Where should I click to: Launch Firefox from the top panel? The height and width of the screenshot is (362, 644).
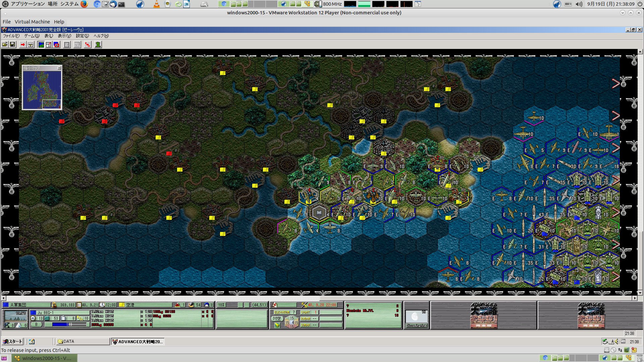84,4
